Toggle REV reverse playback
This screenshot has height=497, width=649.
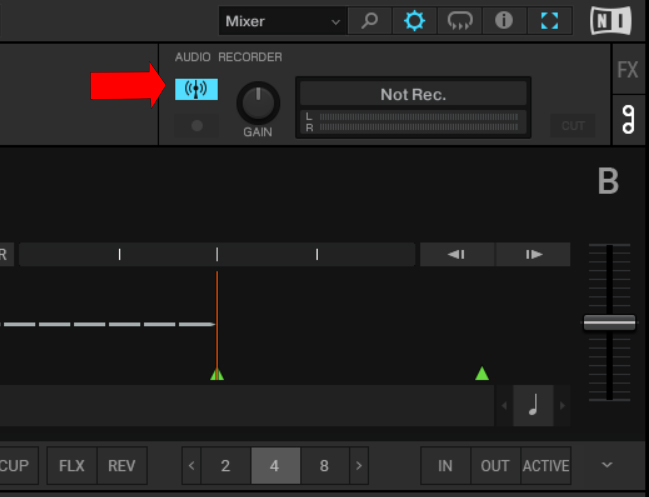click(122, 466)
